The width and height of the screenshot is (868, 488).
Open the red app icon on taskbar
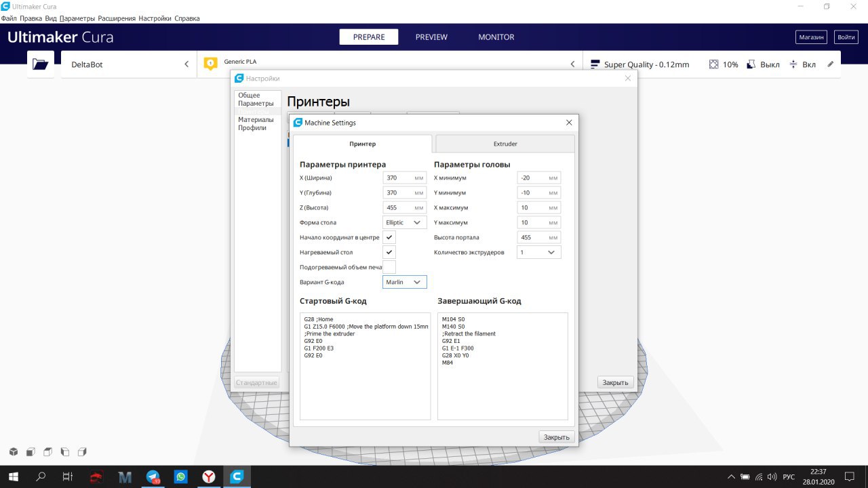click(x=97, y=476)
